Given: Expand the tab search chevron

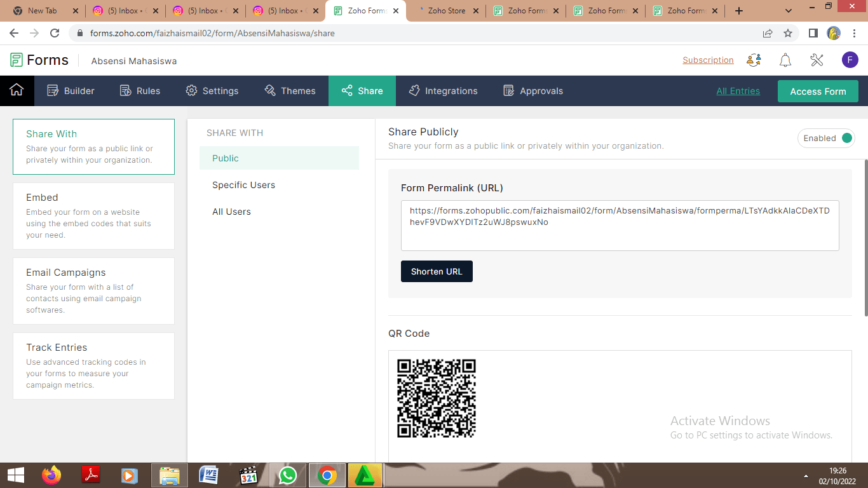Looking at the screenshot, I should 789,11.
